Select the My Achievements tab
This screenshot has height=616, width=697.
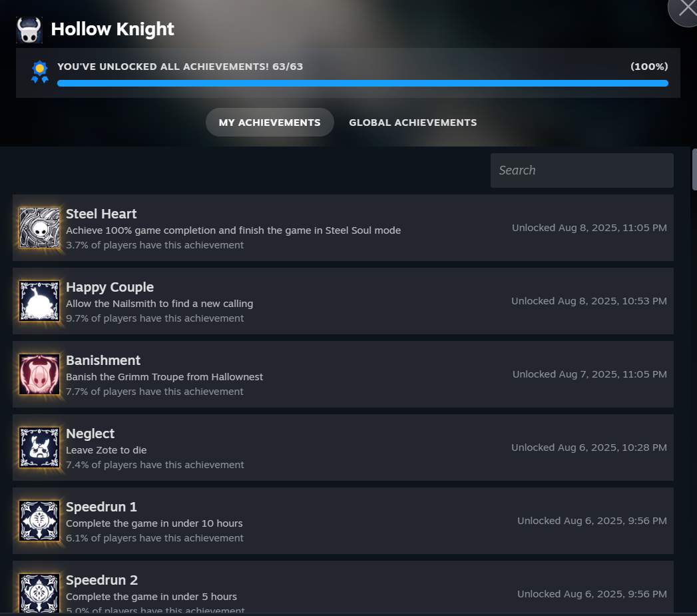270,123
